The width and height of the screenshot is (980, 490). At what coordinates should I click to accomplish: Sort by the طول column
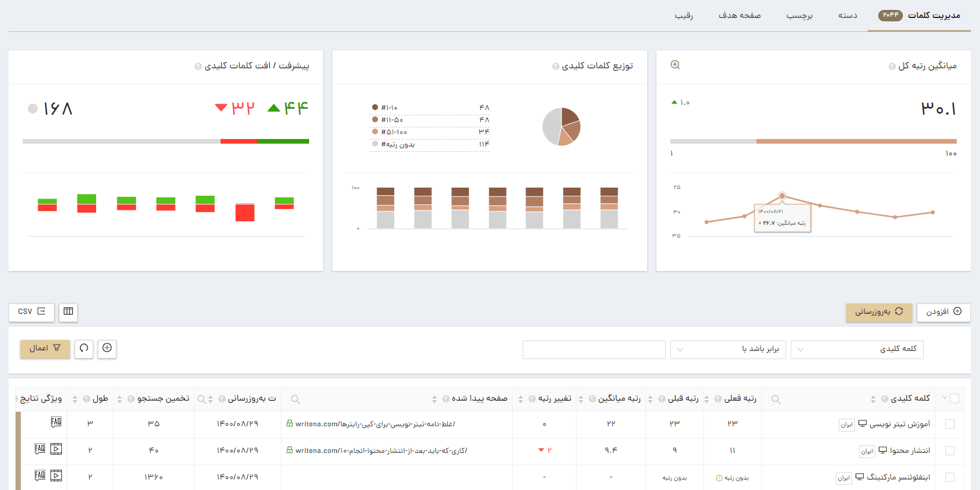(75, 399)
